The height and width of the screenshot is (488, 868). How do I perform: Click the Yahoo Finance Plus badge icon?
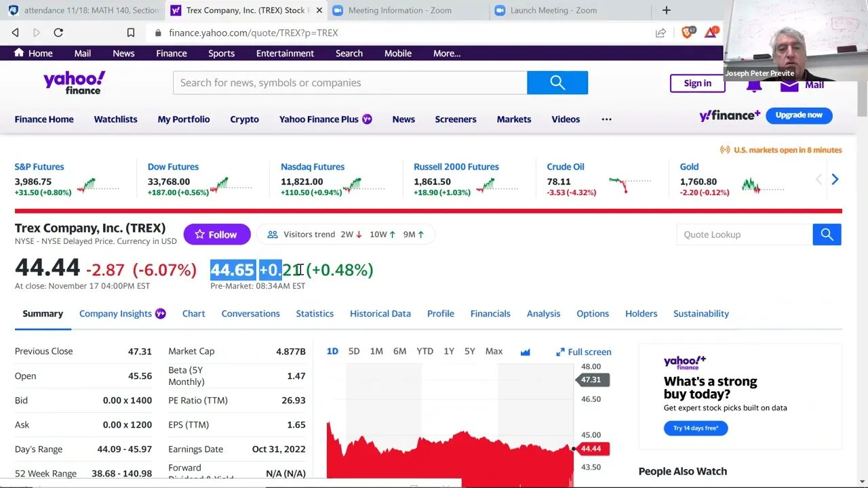pos(367,119)
